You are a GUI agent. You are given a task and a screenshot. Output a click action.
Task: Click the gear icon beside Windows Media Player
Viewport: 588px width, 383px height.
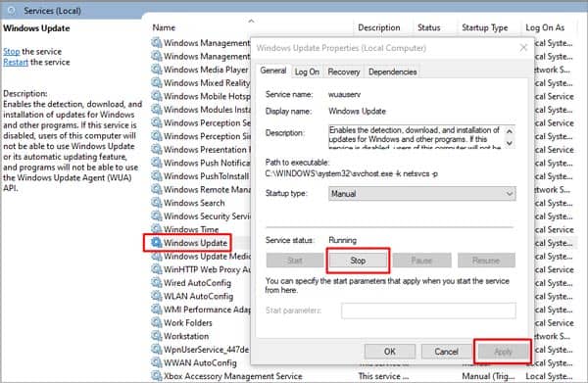pos(157,70)
